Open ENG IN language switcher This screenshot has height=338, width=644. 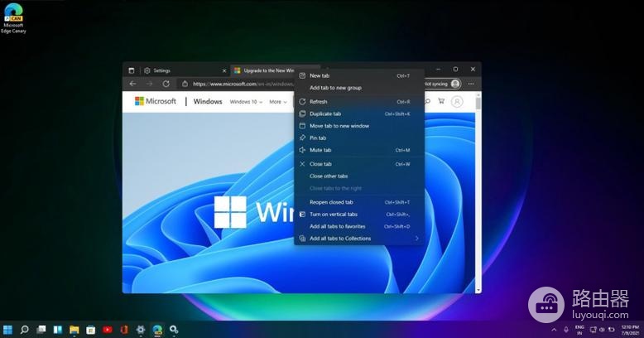tap(579, 330)
